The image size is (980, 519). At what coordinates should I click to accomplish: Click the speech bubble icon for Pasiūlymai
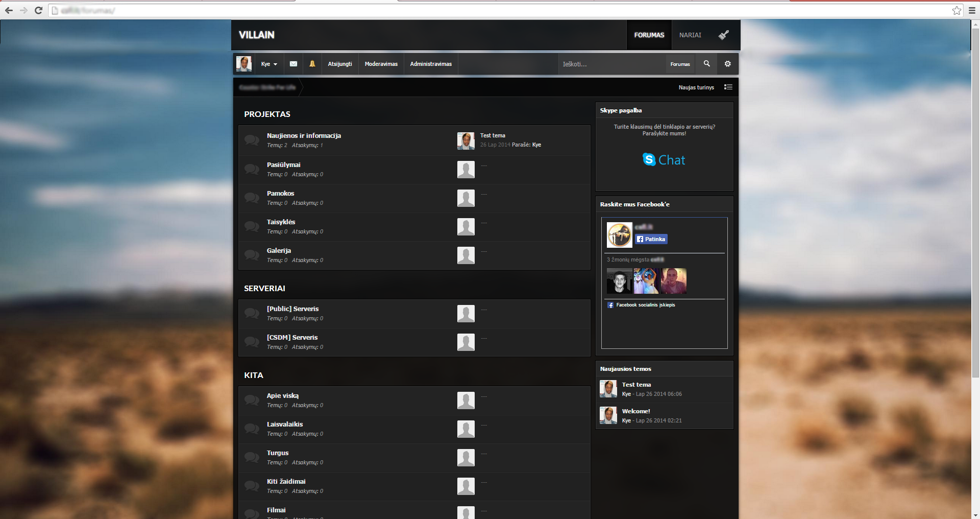tap(252, 169)
